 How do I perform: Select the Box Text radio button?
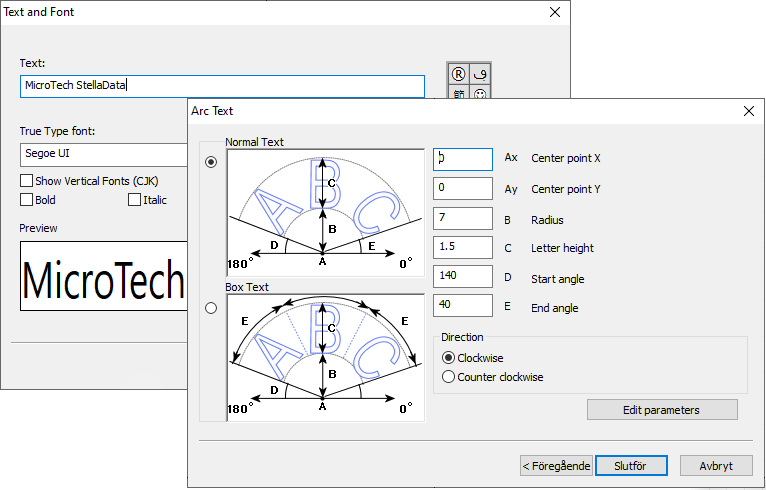(x=211, y=308)
